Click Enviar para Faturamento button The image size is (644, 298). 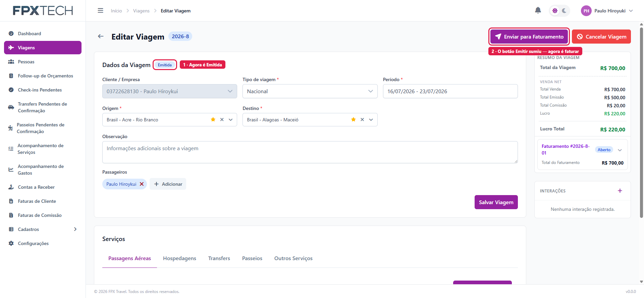(x=529, y=37)
